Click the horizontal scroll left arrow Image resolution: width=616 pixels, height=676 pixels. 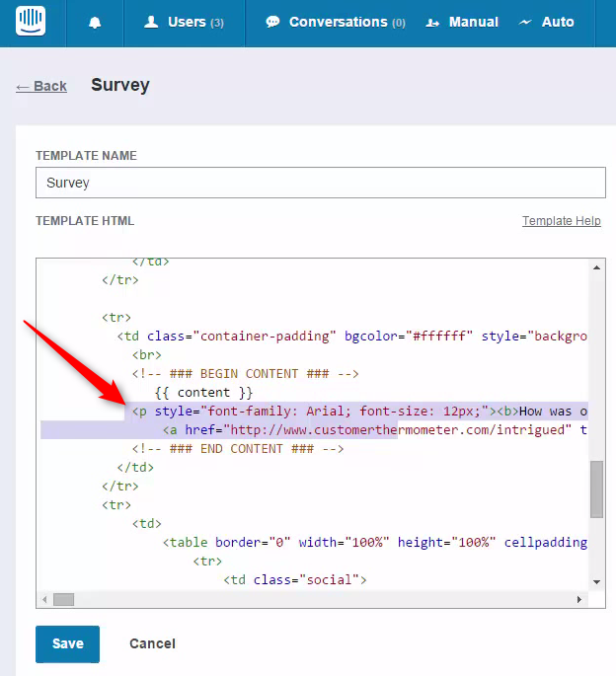click(x=44, y=599)
